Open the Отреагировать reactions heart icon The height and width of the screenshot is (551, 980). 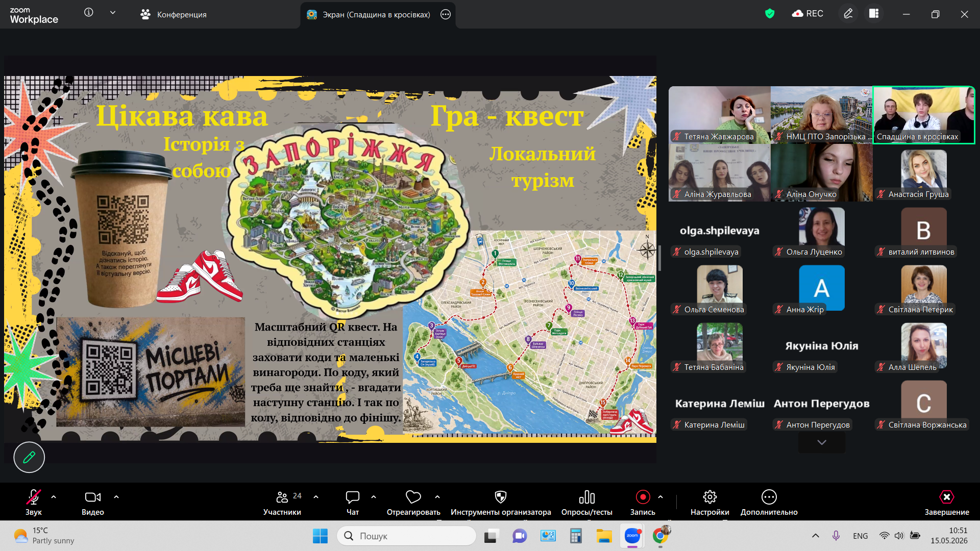[413, 497]
